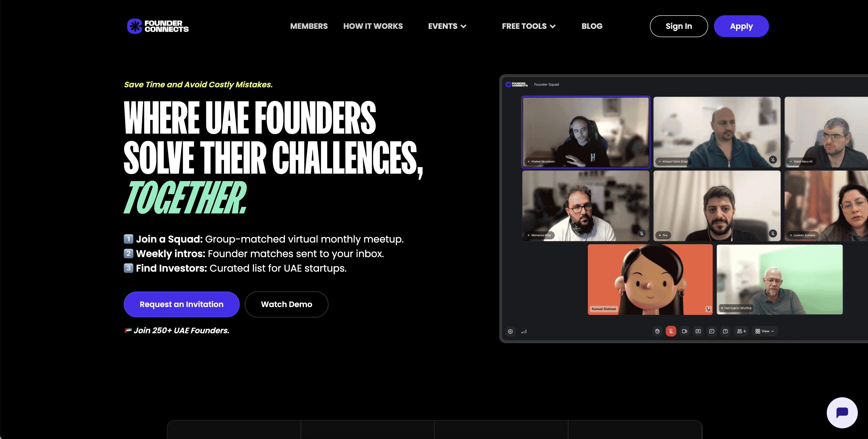Open the meeting chat message icon
Image resolution: width=868 pixels, height=439 pixels.
coord(712,331)
